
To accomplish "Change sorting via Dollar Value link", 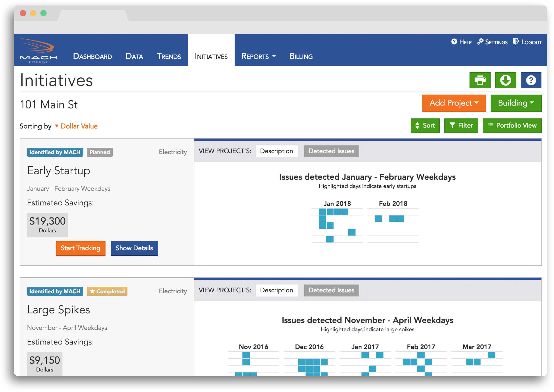I will tap(79, 126).
